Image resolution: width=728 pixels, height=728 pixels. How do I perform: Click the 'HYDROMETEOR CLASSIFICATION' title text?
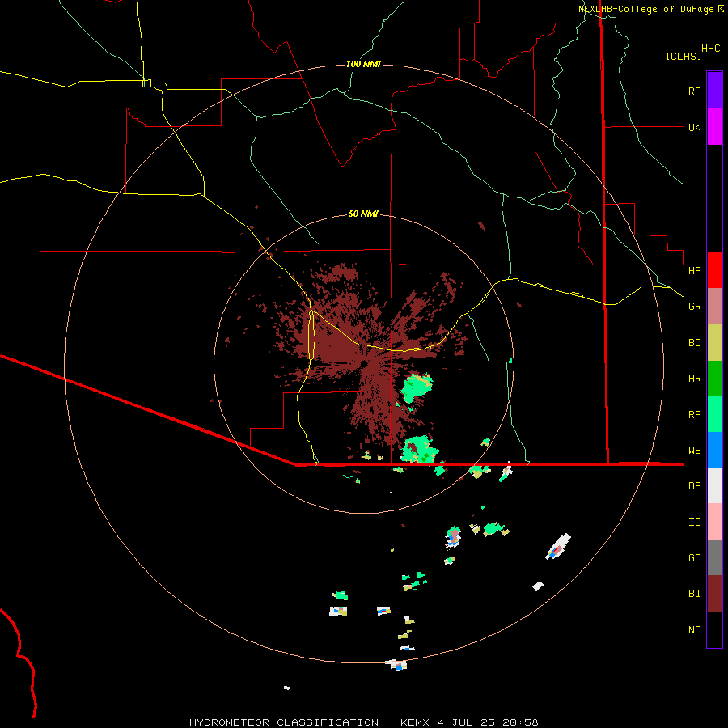click(284, 722)
